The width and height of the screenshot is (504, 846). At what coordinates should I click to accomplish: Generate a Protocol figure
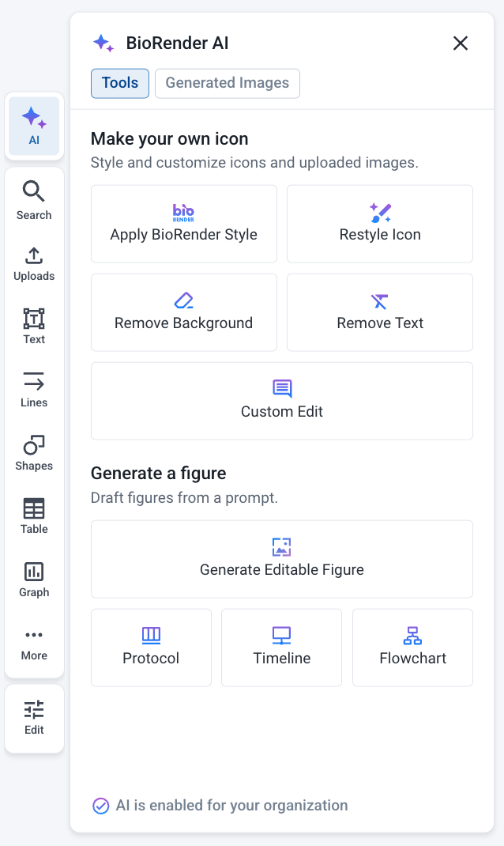coord(151,648)
